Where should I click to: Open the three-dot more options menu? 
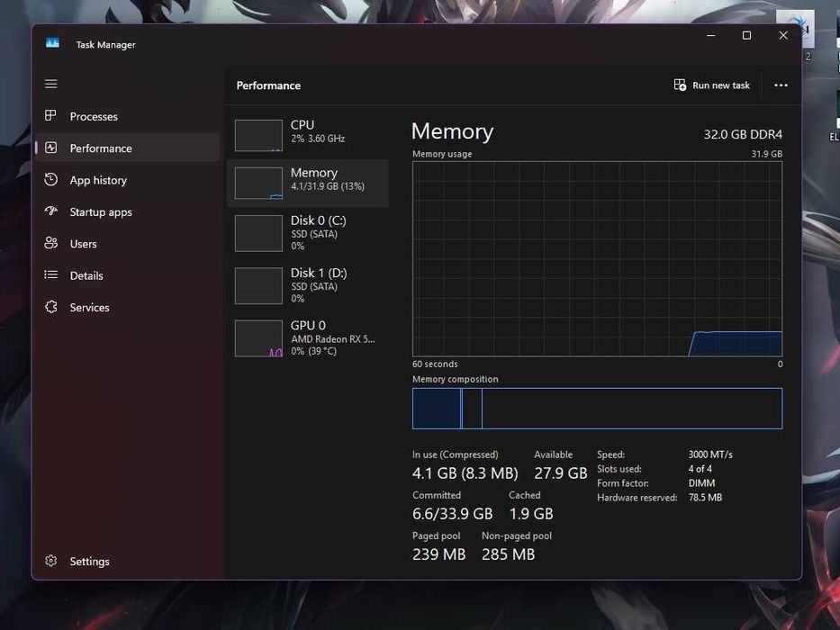coord(781,85)
